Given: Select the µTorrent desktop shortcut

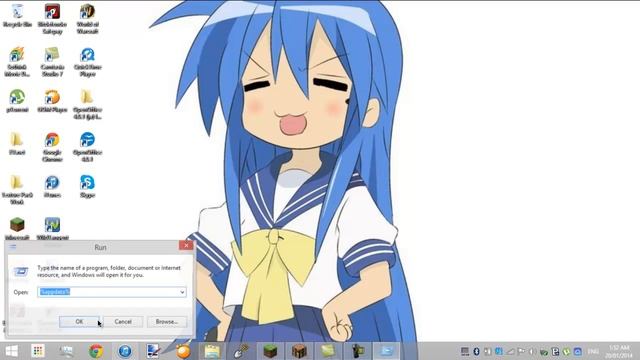Looking at the screenshot, I should 17,101.
